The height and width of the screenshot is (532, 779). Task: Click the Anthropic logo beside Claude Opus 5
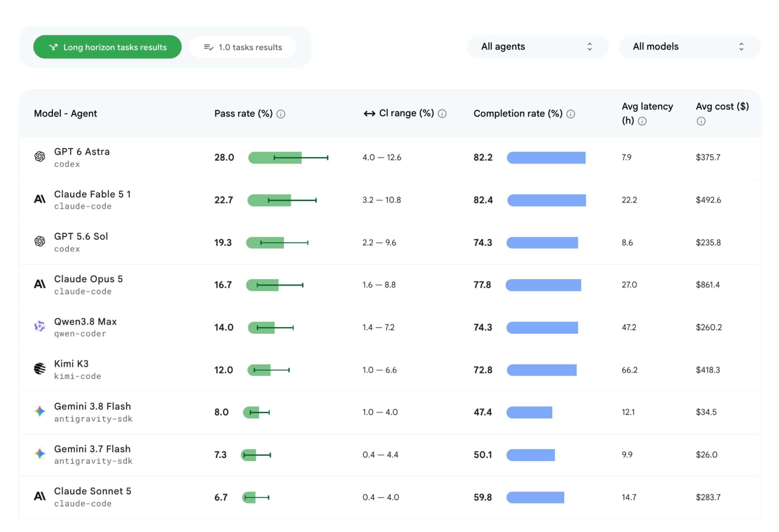[x=40, y=285]
